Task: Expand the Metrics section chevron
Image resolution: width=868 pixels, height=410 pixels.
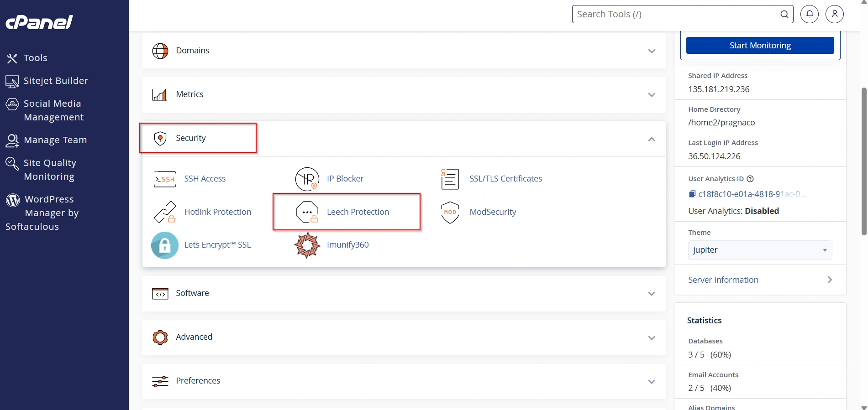Action: coord(652,95)
